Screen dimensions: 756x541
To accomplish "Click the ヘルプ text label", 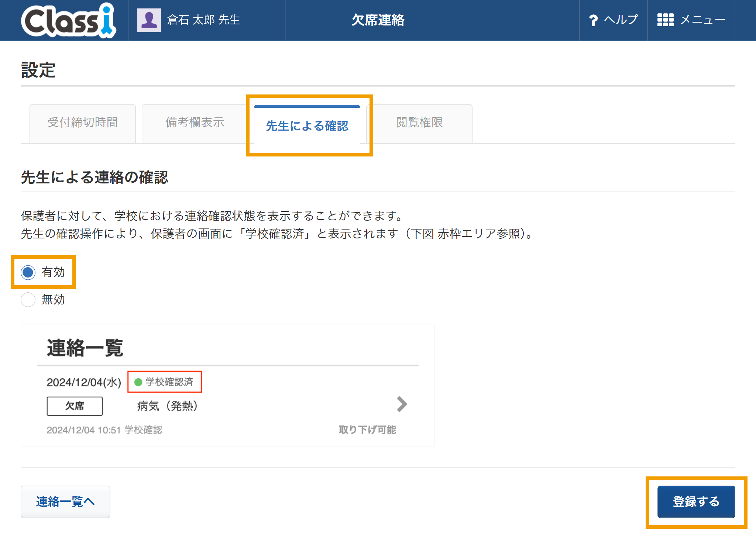I will (621, 20).
